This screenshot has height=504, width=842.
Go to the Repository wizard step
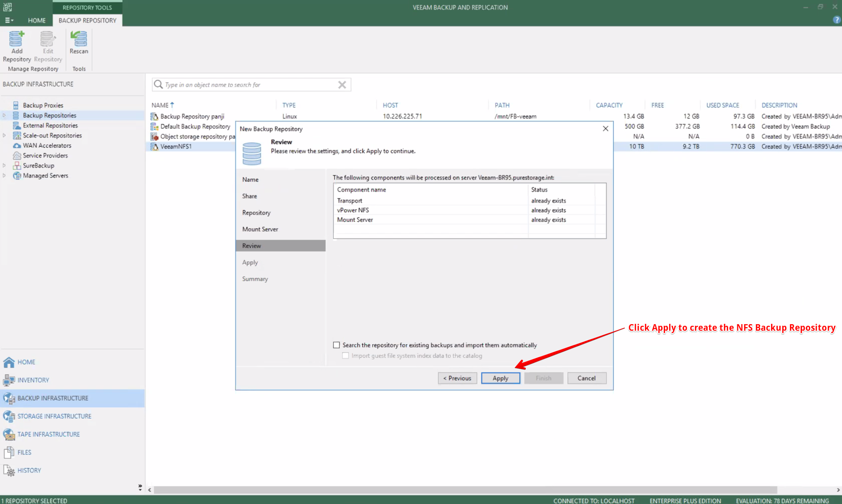[256, 213]
